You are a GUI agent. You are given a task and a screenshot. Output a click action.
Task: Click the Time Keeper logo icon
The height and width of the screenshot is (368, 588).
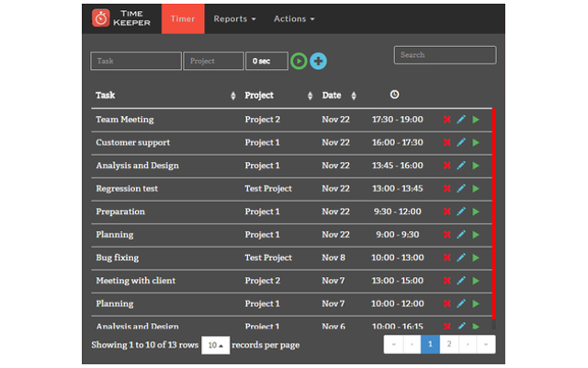point(100,18)
